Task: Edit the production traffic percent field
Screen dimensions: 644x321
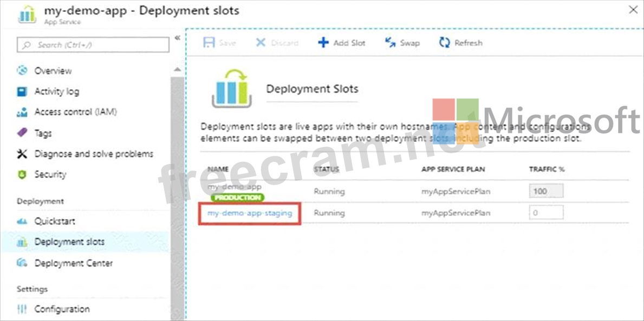Action: coord(546,191)
